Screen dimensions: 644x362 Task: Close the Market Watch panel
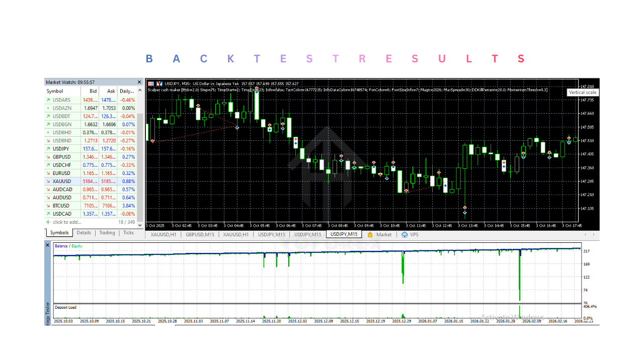[x=139, y=82]
